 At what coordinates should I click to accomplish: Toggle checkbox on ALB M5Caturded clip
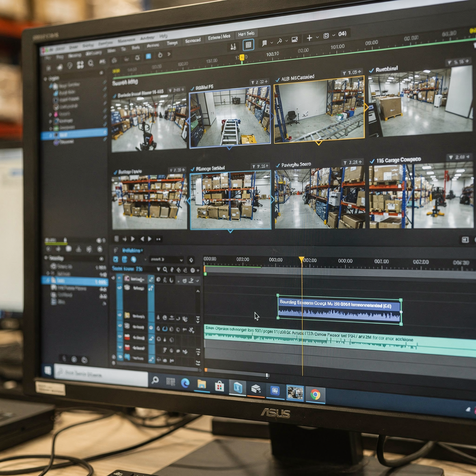click(x=278, y=80)
